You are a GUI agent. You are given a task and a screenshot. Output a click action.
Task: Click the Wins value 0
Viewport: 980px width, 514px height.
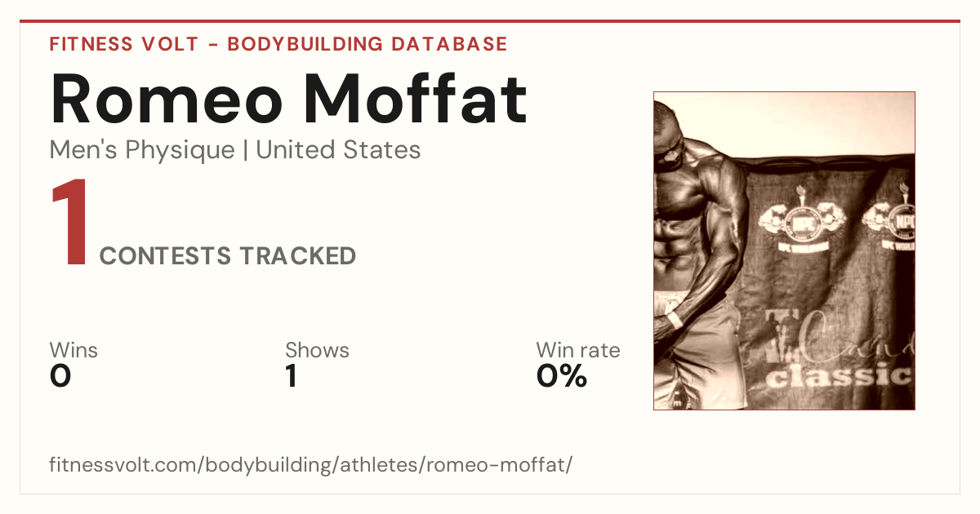click(60, 376)
